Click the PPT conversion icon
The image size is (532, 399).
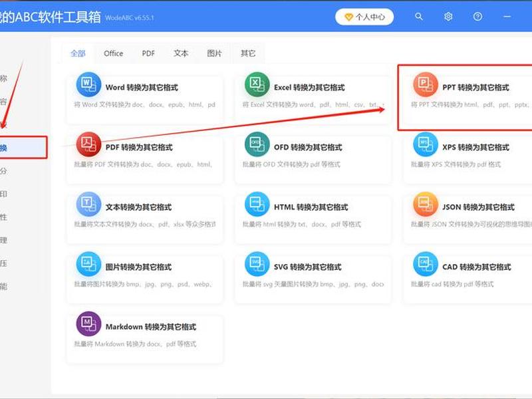tap(426, 84)
